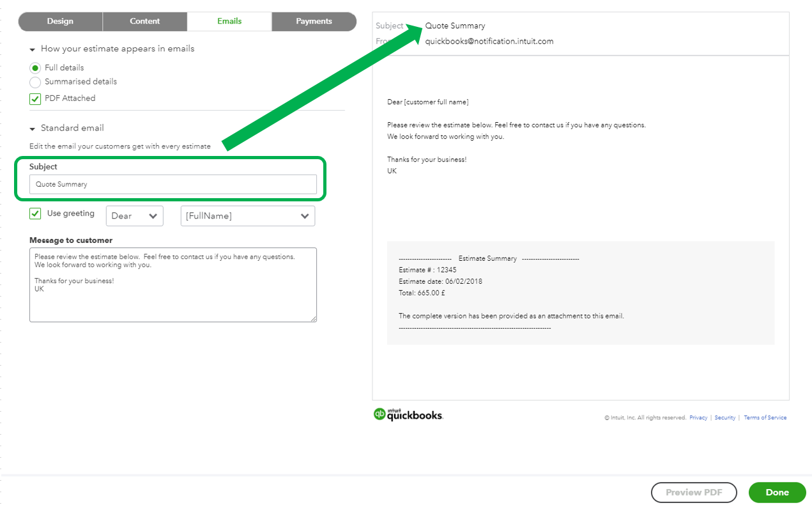Open the [FullName] name format dropdown
This screenshot has height=505, width=812.
click(x=248, y=215)
